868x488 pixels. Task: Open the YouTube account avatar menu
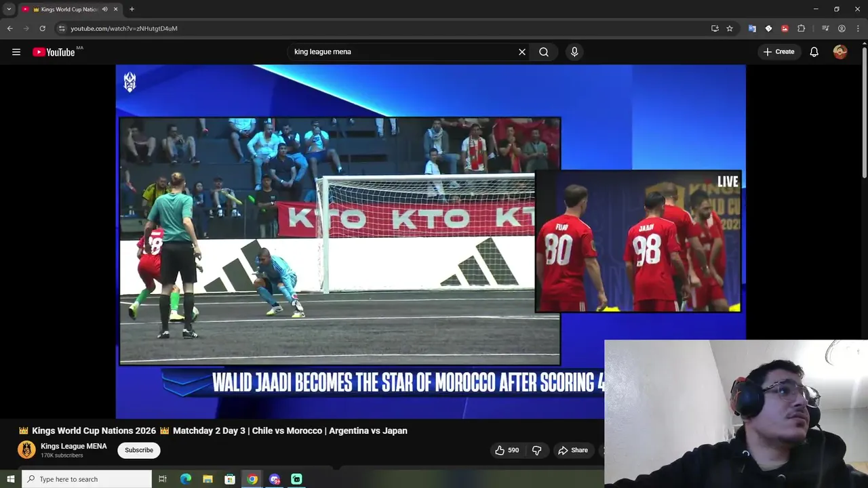840,52
